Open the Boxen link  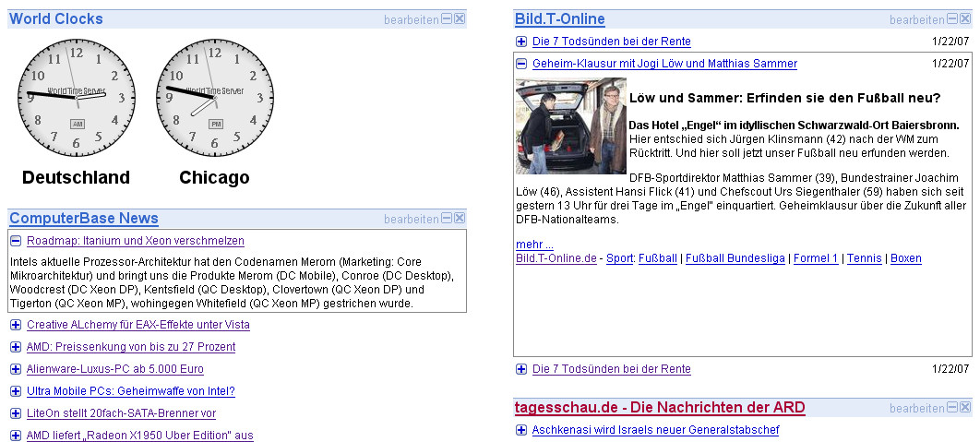click(x=905, y=258)
